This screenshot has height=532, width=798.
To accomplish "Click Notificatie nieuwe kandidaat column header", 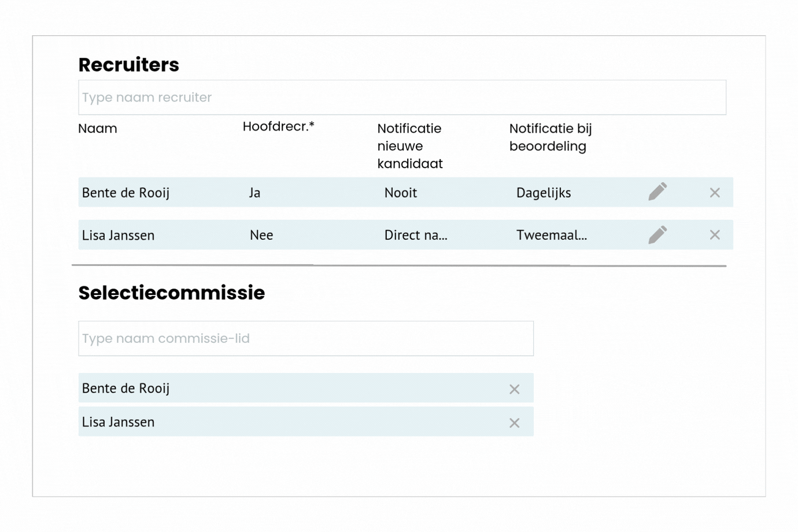I will [x=409, y=146].
